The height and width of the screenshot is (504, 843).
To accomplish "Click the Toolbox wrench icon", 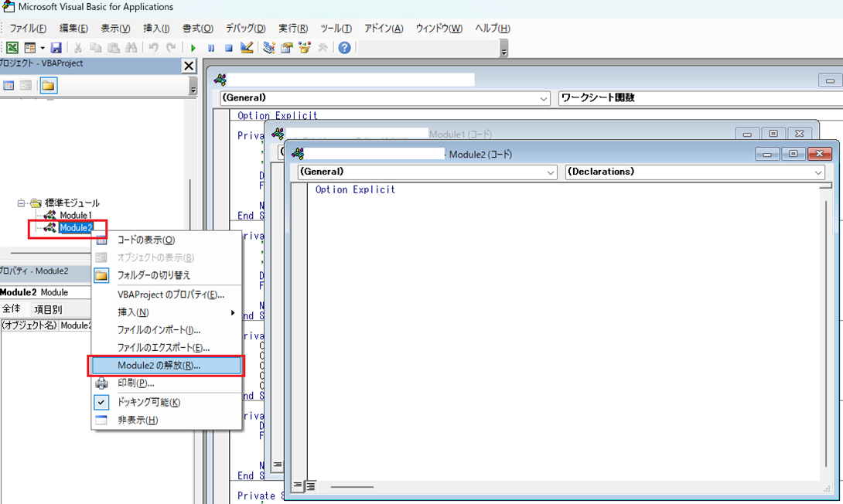I will 323,48.
